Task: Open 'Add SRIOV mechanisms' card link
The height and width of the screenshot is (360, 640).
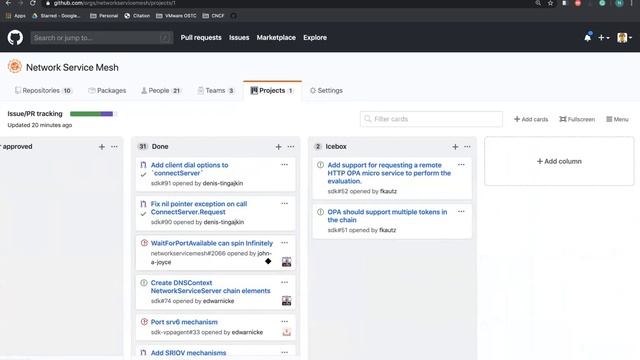Action: pos(188,353)
